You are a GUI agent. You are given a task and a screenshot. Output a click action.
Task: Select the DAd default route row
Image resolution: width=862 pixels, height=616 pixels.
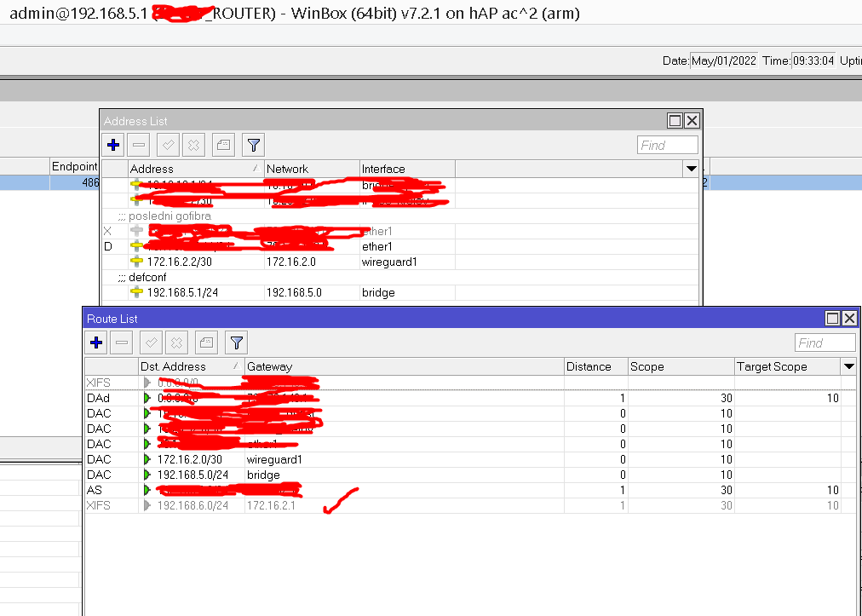click(470, 398)
